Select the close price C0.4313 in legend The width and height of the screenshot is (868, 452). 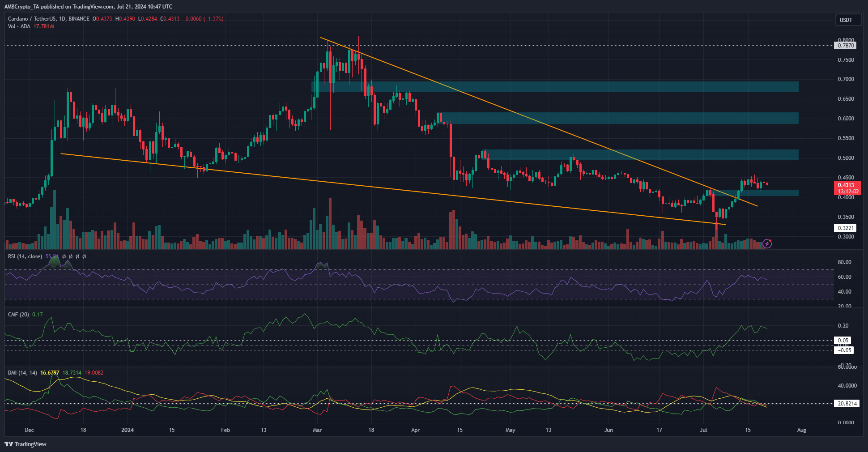click(x=170, y=19)
